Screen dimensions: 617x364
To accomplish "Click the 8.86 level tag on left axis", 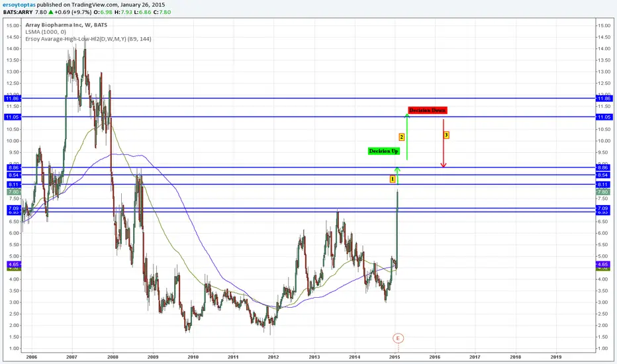I will [13, 167].
